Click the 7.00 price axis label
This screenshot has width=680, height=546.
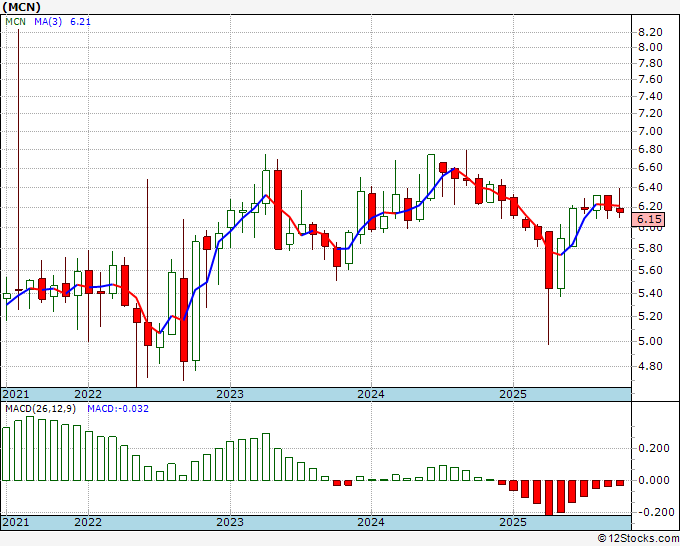pos(650,131)
